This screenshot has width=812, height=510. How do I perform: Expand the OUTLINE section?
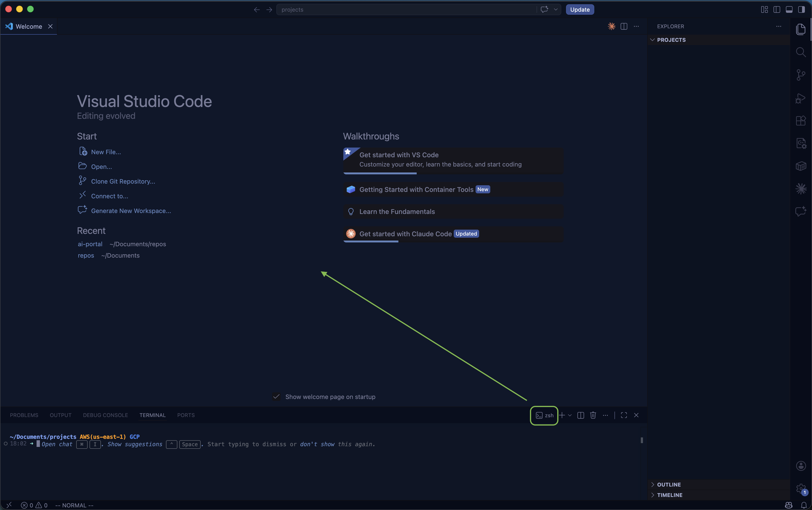click(719, 484)
